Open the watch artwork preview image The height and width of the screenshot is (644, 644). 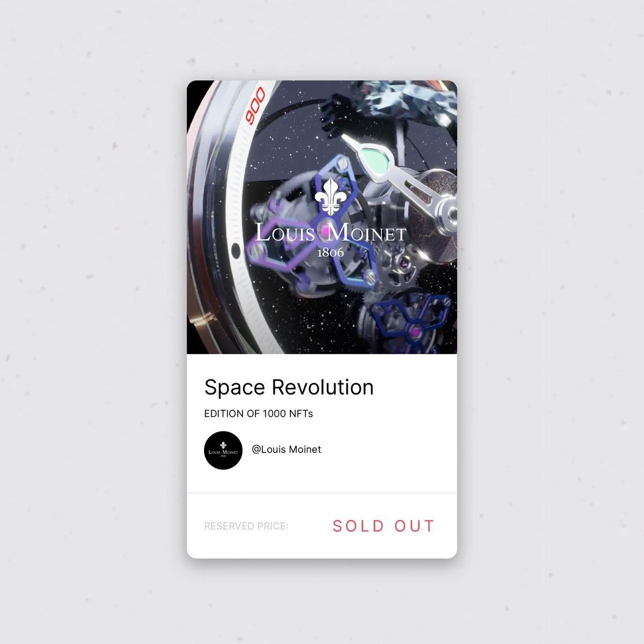click(x=322, y=217)
